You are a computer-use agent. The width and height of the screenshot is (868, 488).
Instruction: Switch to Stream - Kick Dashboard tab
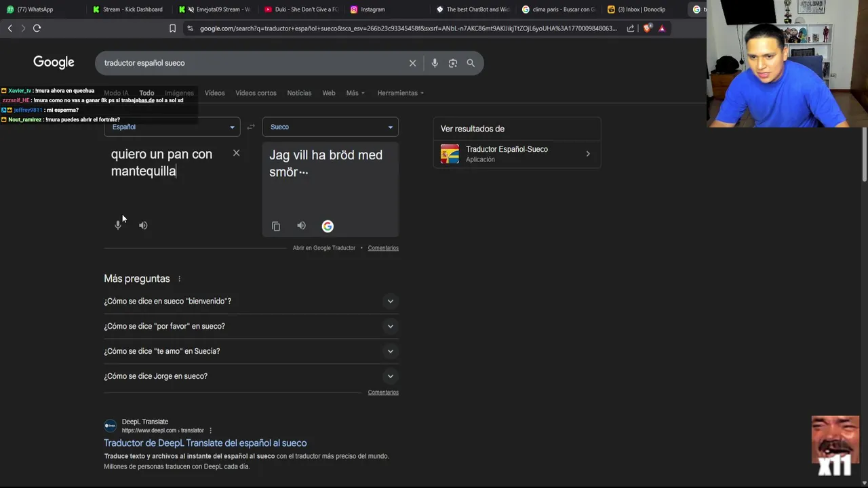[129, 9]
